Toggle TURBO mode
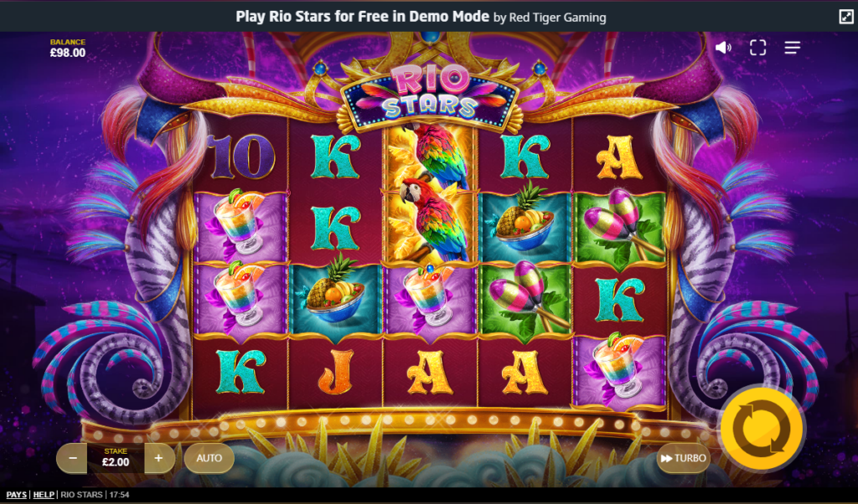This screenshot has width=858, height=504. pos(684,458)
